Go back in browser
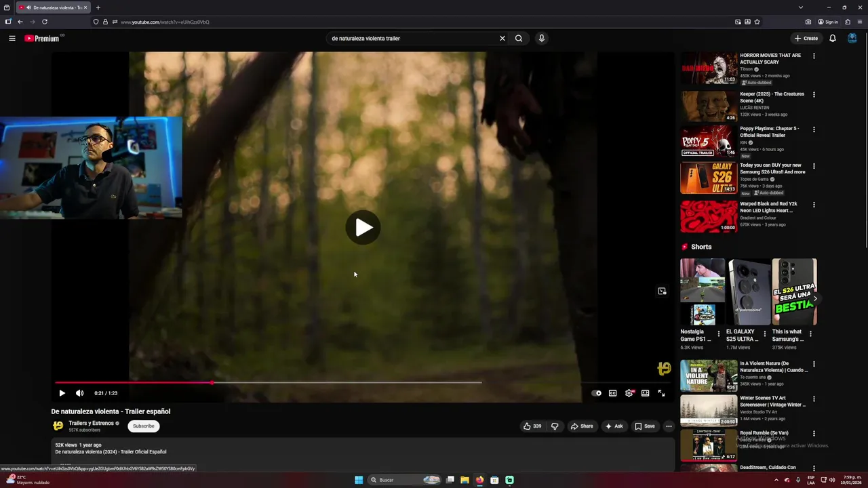This screenshot has height=488, width=868. click(20, 22)
